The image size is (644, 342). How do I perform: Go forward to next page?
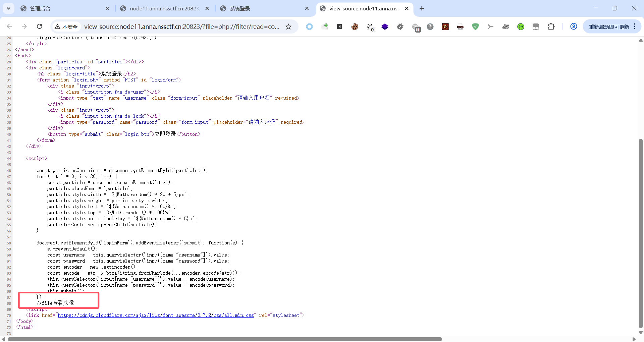click(24, 26)
